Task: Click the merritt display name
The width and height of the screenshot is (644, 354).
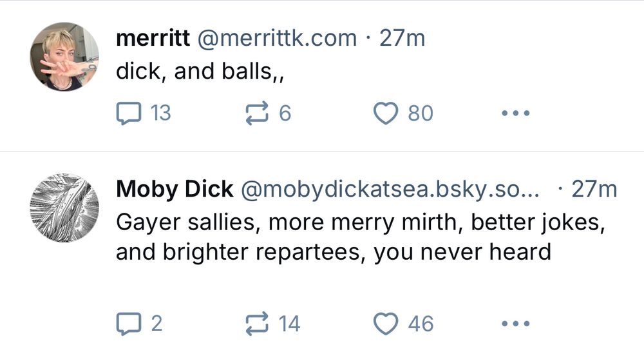Action: click(x=153, y=38)
